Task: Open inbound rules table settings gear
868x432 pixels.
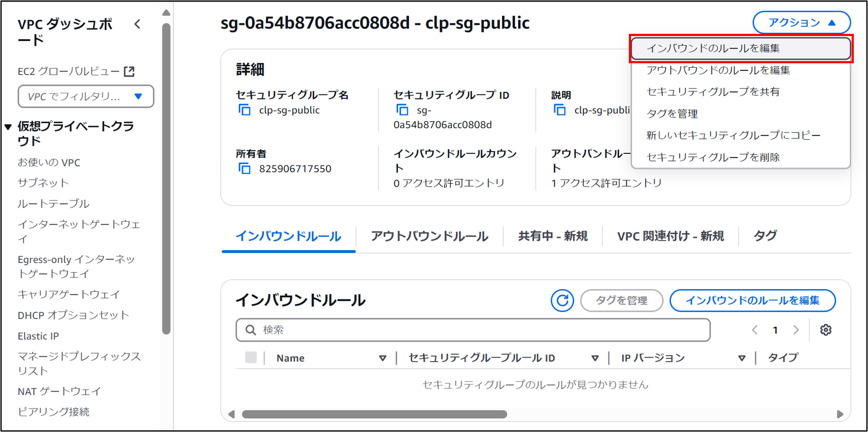Action: click(825, 330)
